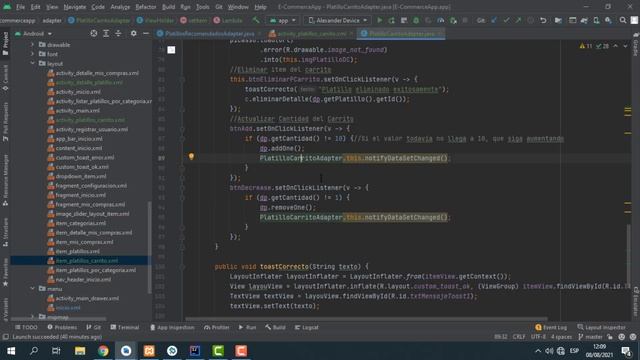Hide the Project panel with minus icon
The width and height of the screenshot is (640, 360).
coord(146,33)
